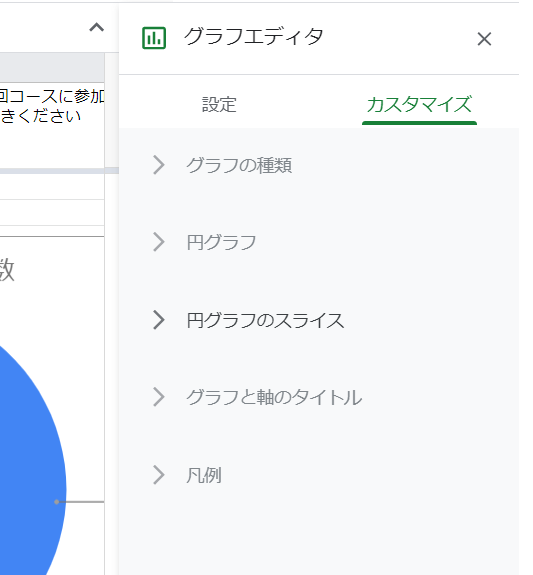The width and height of the screenshot is (533, 575).
Task: Expand the 円グラフ section chevron
Action: (158, 242)
